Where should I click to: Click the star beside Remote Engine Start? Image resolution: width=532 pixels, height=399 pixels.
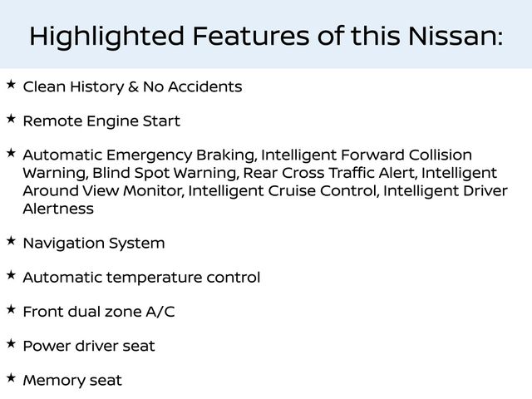point(11,118)
